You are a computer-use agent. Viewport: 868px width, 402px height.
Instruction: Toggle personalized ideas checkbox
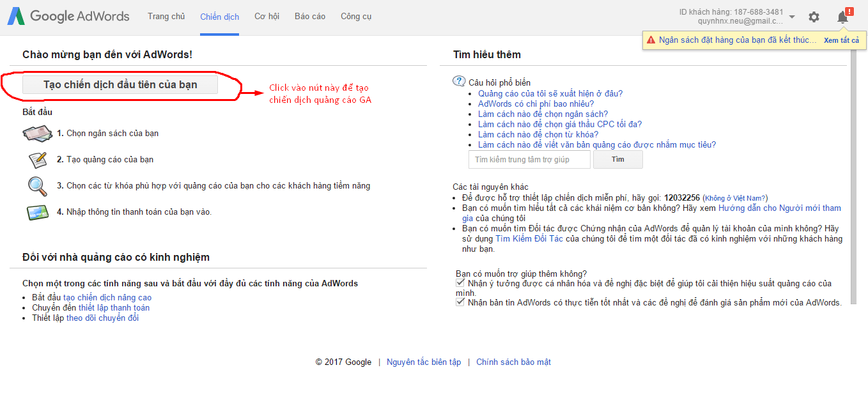(x=460, y=283)
